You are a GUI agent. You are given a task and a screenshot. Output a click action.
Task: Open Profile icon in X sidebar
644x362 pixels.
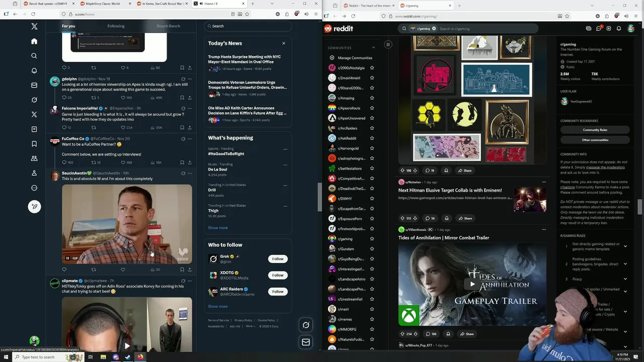pyautogui.click(x=34, y=173)
